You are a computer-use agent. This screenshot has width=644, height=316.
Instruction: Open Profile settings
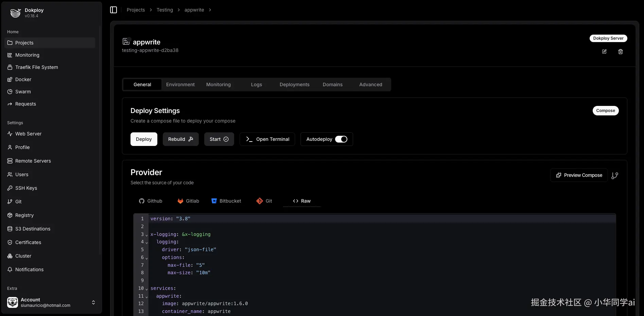coord(50,147)
